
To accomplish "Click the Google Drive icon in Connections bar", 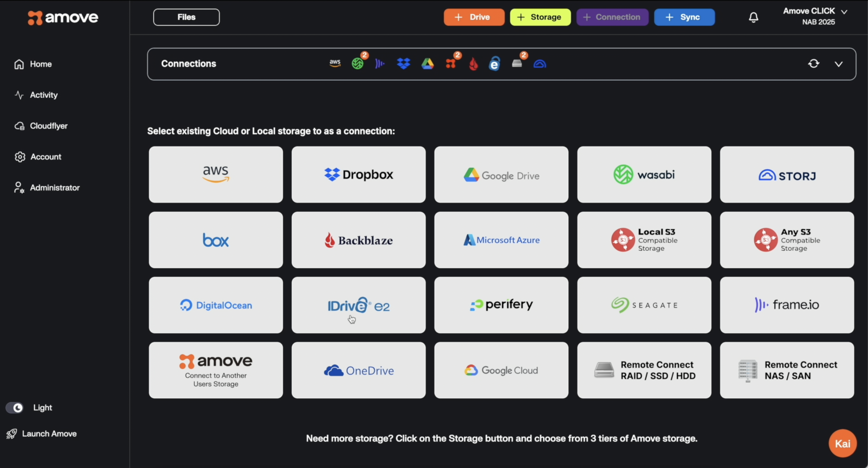I will point(428,63).
